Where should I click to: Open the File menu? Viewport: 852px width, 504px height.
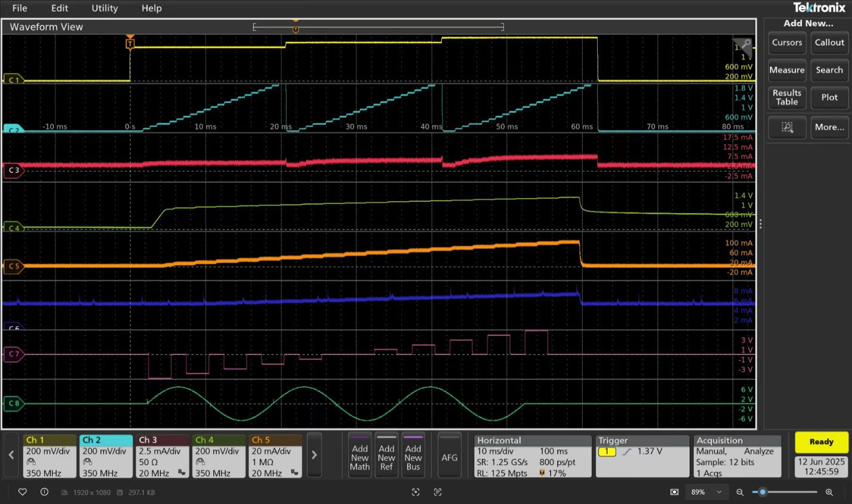point(20,8)
